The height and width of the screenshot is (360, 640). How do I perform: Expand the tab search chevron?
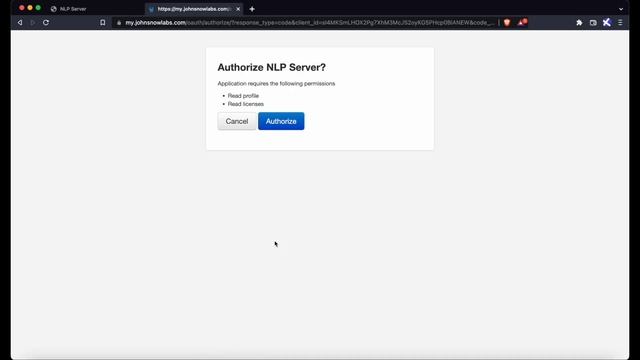point(621,9)
